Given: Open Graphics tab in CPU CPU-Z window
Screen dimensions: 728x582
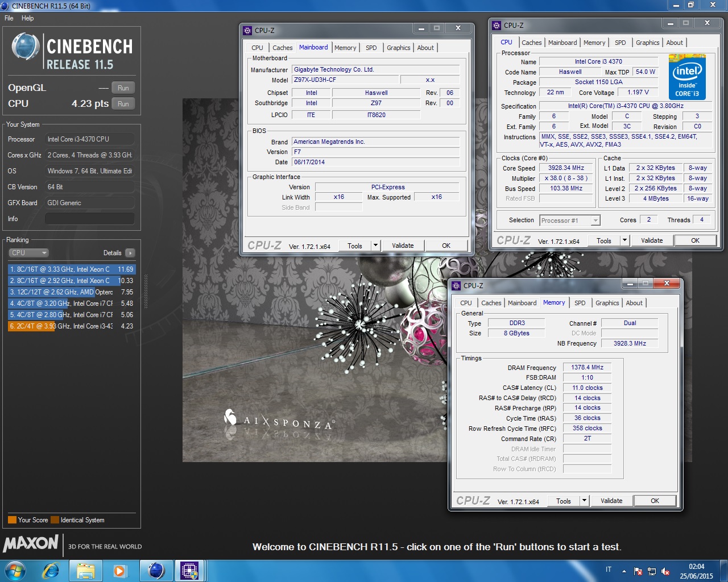Looking at the screenshot, I should pos(648,43).
